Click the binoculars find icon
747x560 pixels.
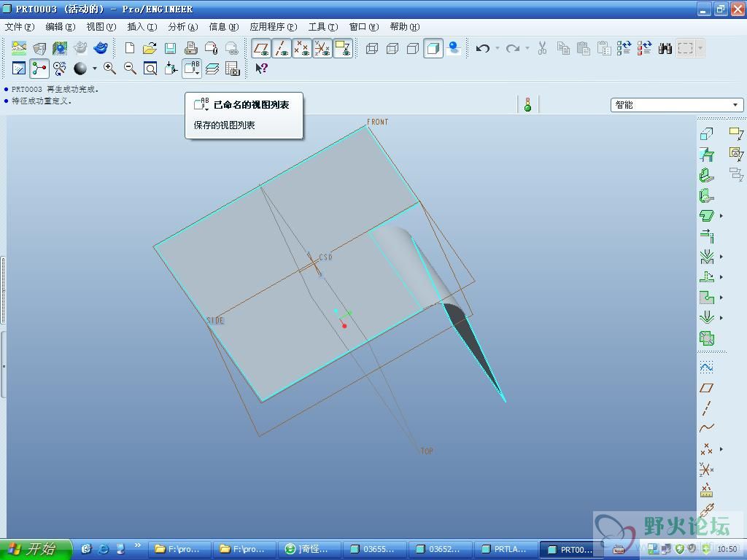click(x=665, y=48)
